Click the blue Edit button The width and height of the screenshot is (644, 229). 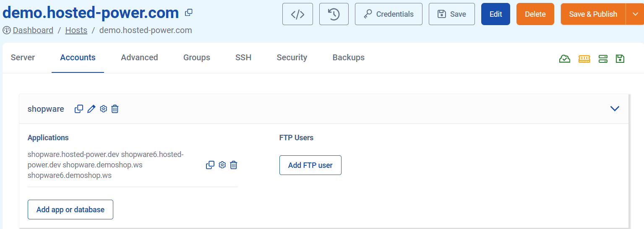(x=495, y=14)
